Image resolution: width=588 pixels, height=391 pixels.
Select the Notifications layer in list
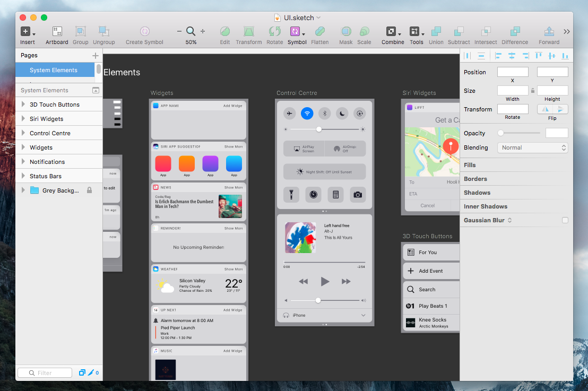point(47,162)
